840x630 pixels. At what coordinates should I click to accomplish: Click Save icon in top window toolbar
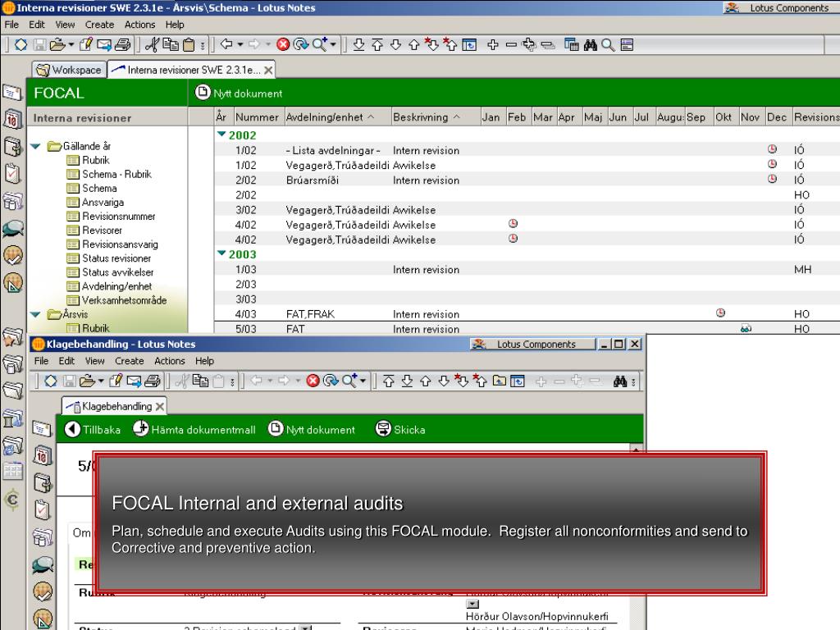pyautogui.click(x=39, y=44)
